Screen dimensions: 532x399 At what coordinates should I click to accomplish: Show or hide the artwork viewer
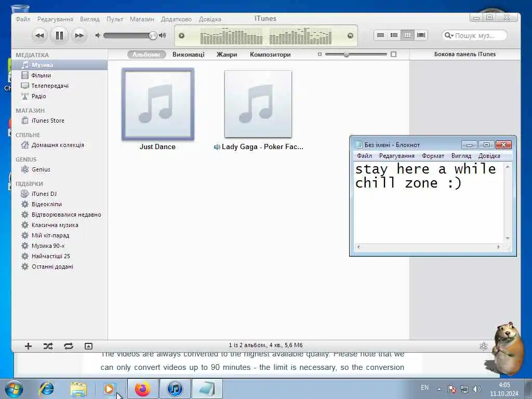88,346
